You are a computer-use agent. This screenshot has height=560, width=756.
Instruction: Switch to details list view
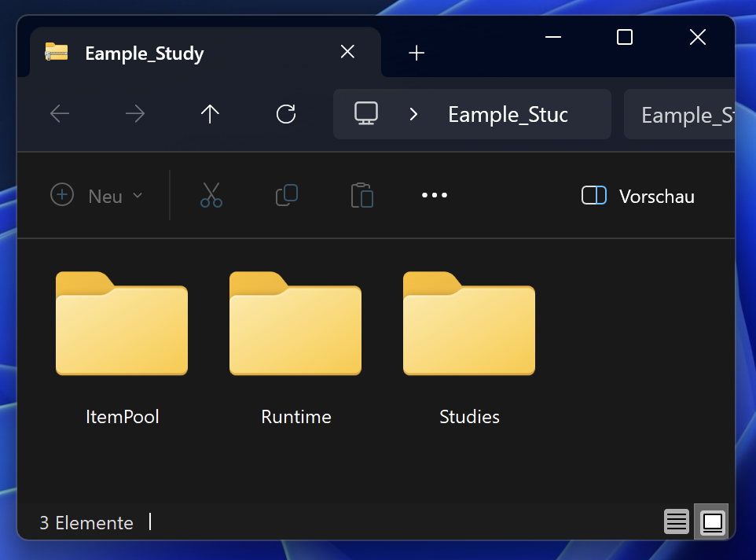677,522
